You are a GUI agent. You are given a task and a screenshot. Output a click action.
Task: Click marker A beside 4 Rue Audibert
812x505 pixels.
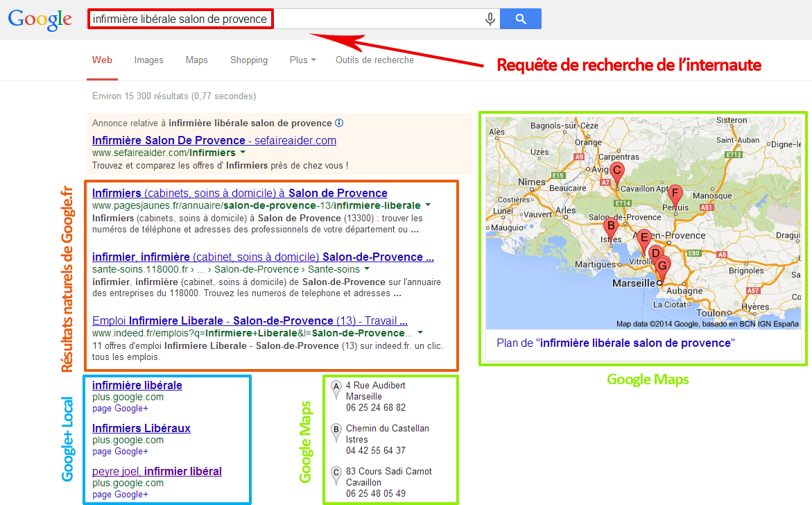point(336,388)
